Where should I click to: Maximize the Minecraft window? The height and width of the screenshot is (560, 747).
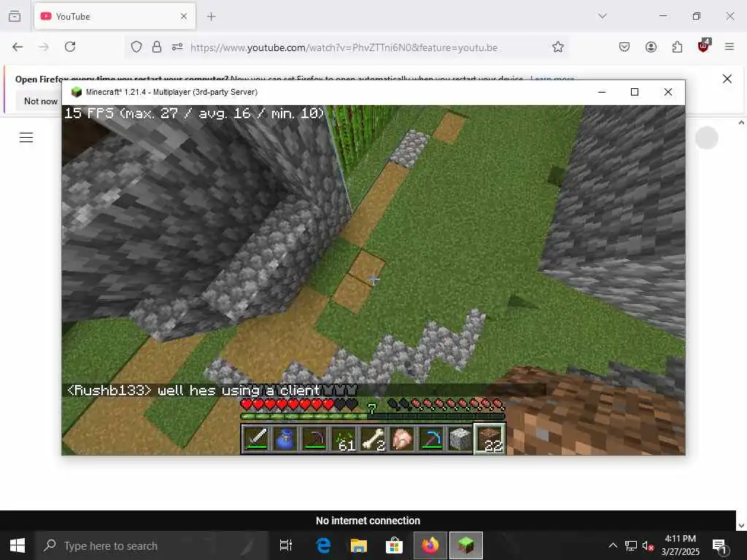[x=635, y=92]
